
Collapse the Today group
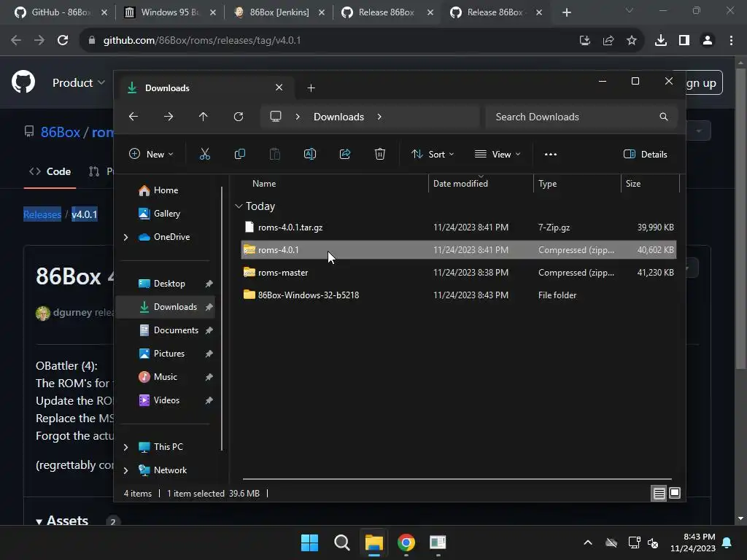pos(239,206)
